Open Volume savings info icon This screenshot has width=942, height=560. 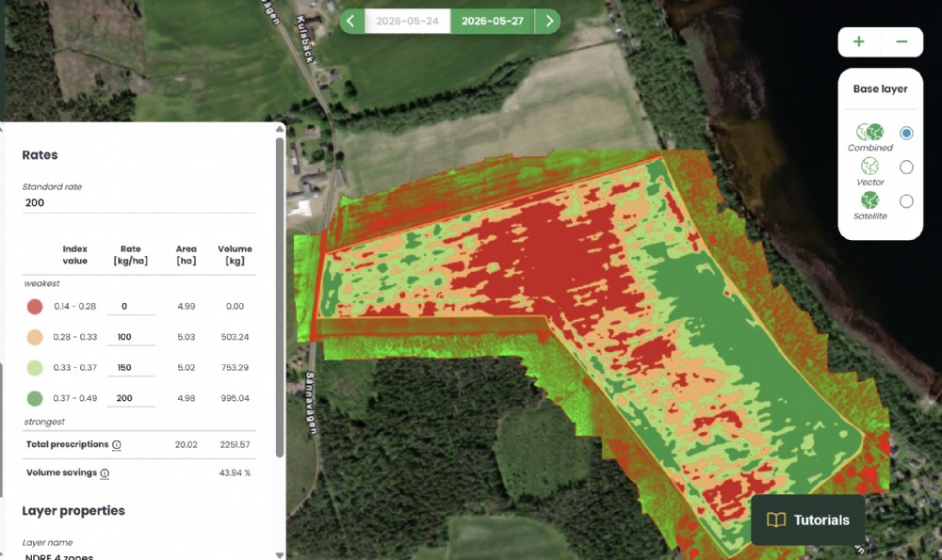(105, 473)
